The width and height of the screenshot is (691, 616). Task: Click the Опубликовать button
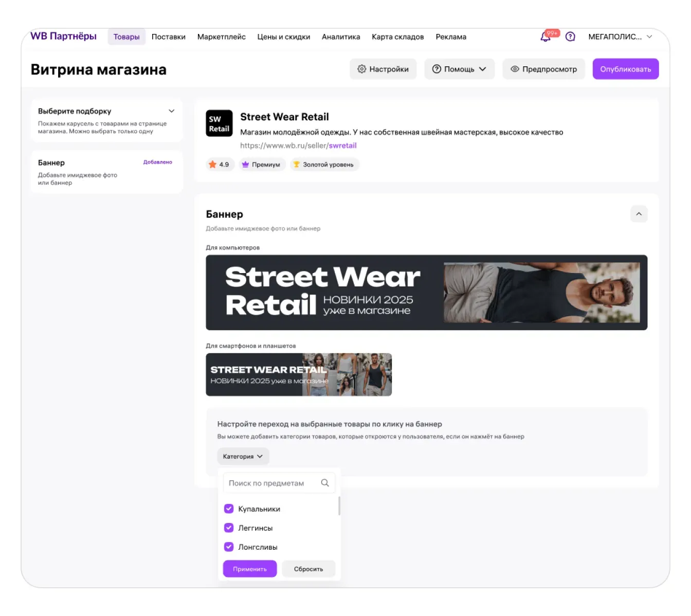(625, 69)
